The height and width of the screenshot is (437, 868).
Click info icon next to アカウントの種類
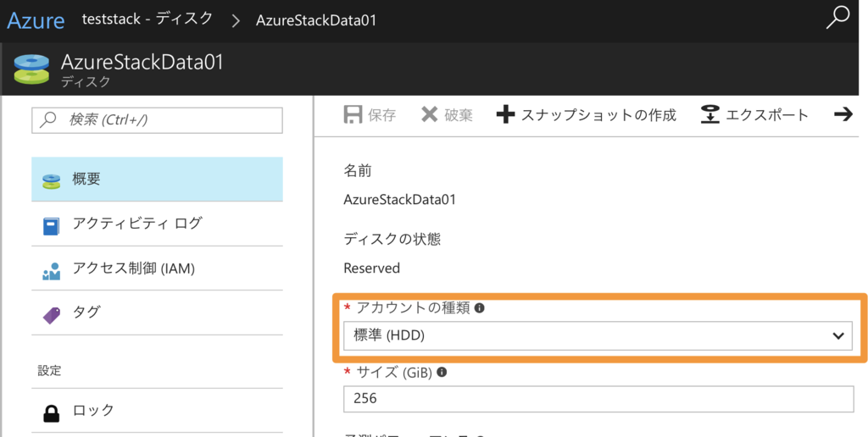pos(480,308)
